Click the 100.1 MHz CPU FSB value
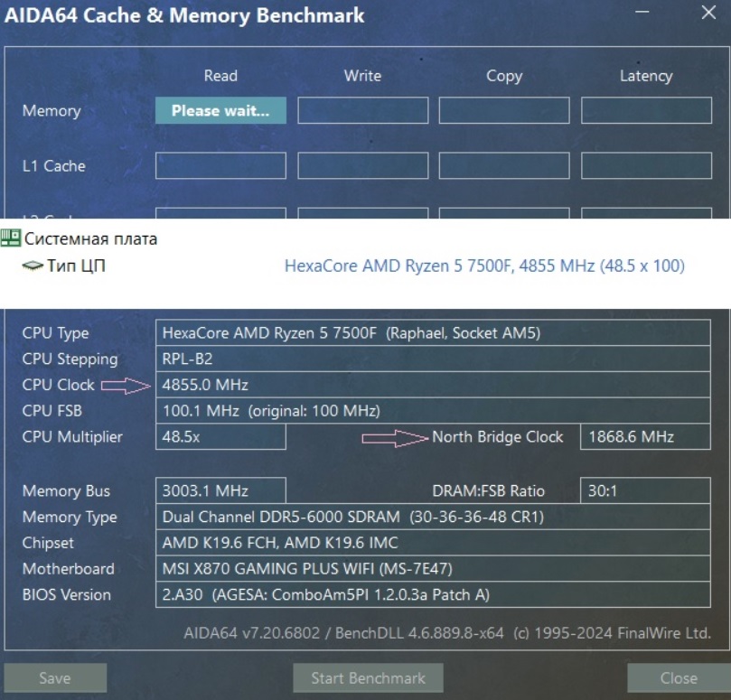 (433, 411)
